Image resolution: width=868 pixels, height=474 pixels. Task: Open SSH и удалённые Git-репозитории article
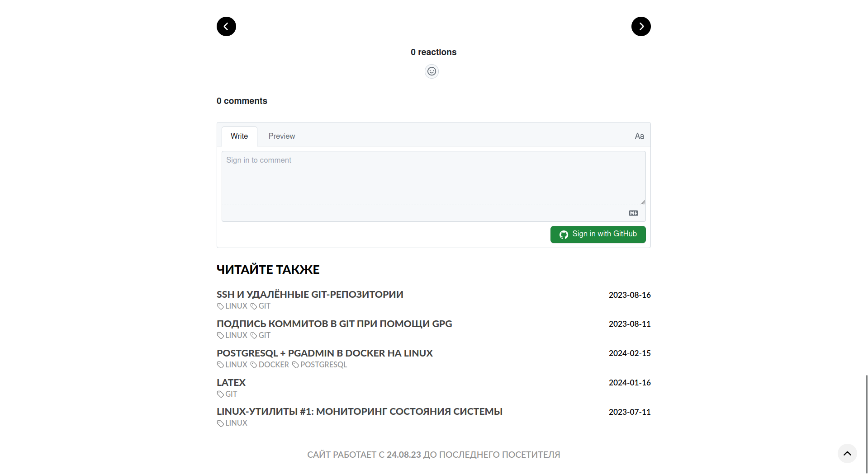(310, 294)
